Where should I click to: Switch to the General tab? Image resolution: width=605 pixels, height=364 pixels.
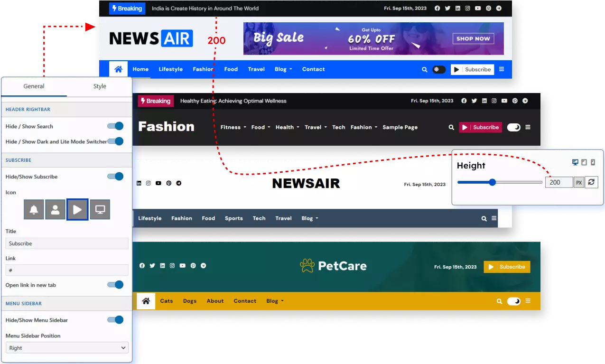coord(34,86)
